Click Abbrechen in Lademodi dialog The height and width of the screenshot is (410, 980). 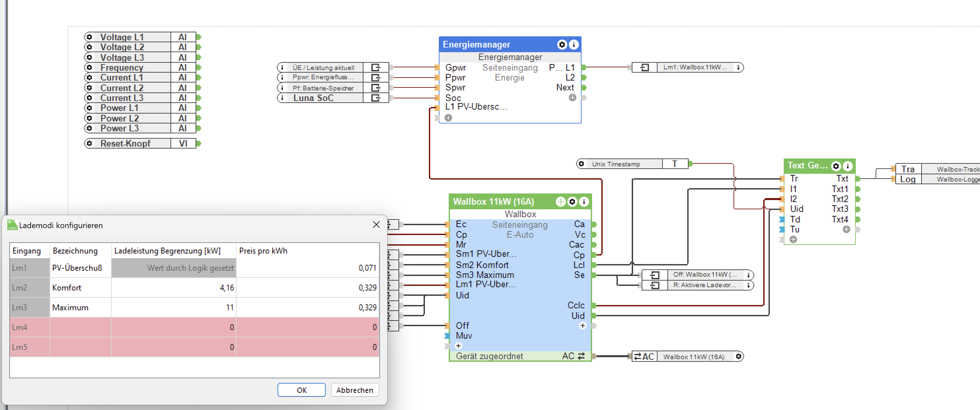click(x=354, y=390)
